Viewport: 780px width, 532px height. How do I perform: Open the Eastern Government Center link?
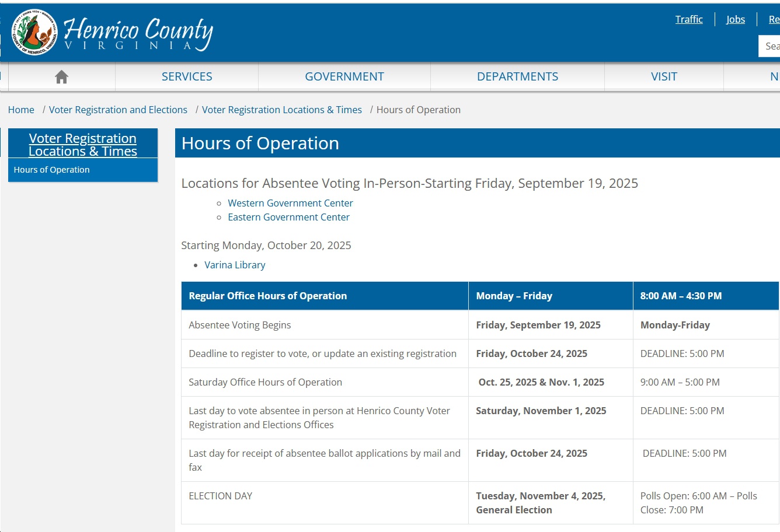coord(288,217)
